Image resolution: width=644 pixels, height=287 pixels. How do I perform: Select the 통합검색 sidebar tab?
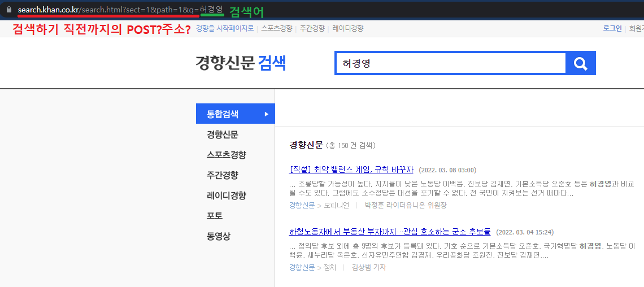[x=236, y=114]
